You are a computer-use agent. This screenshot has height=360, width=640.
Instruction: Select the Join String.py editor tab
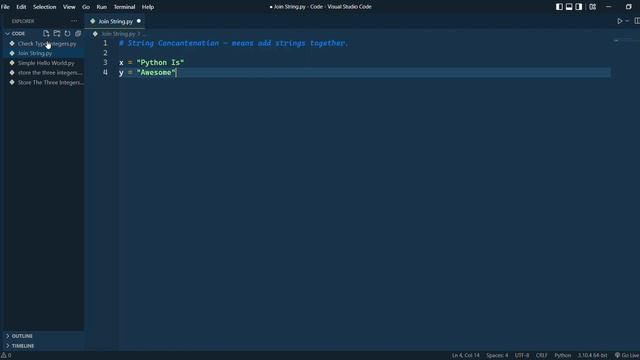coord(115,21)
